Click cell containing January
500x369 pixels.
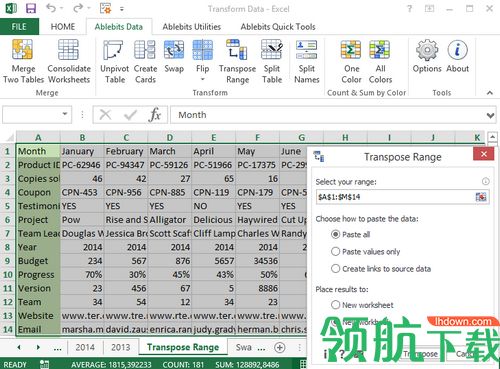(82, 151)
